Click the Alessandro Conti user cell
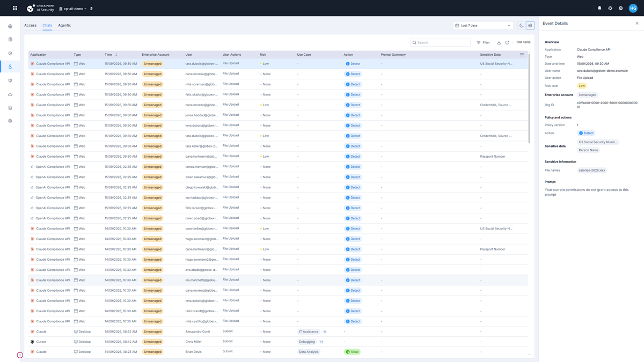This screenshot has height=362, width=644. [198, 331]
